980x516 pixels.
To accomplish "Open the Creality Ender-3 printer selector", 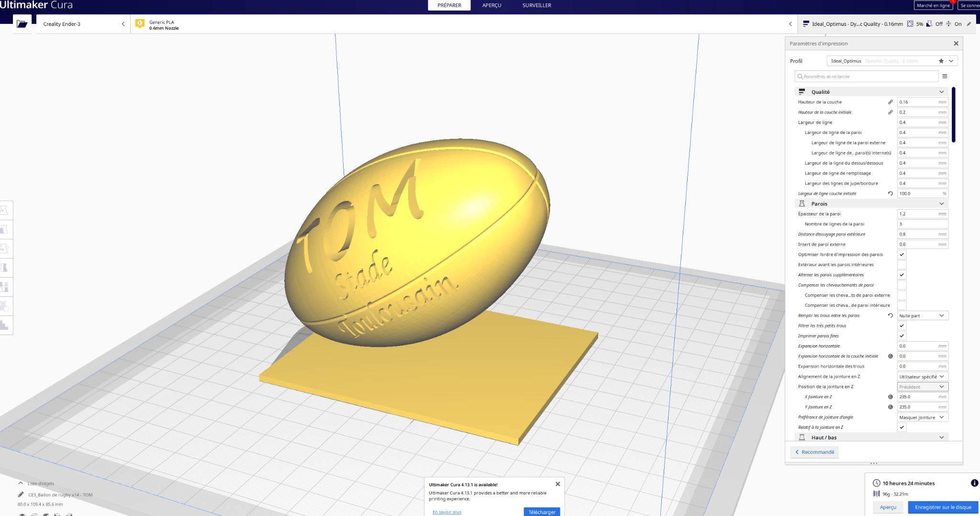I will point(83,24).
